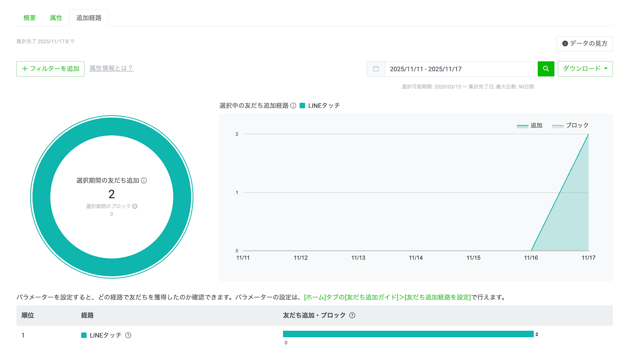The image size is (633, 364).
Task: Click the info icon beside 選択期間の友だち追加
Action: click(x=145, y=180)
